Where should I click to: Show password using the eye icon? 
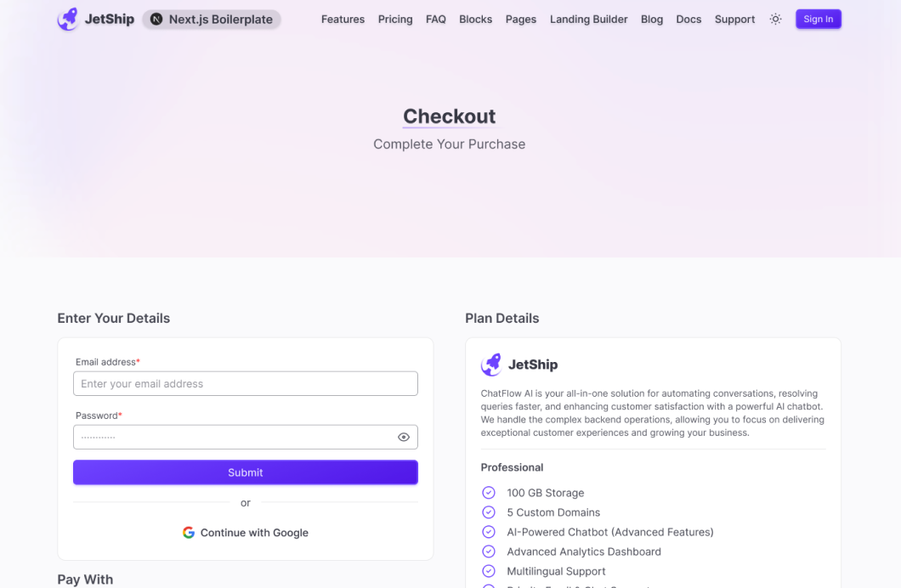point(404,437)
